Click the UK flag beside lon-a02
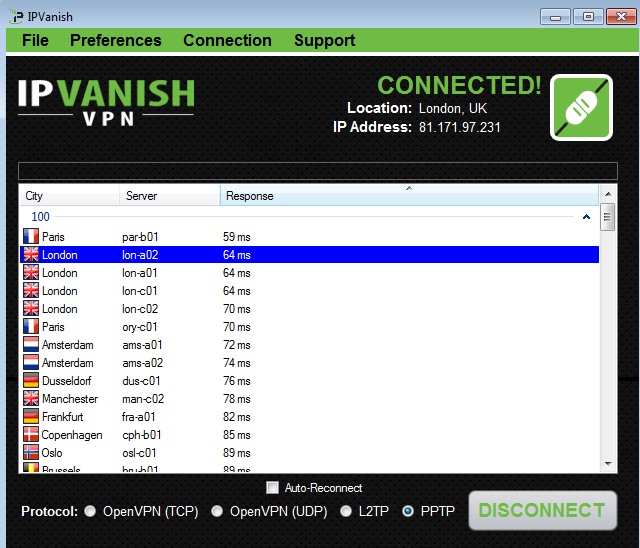640x548 pixels. pyautogui.click(x=31, y=255)
